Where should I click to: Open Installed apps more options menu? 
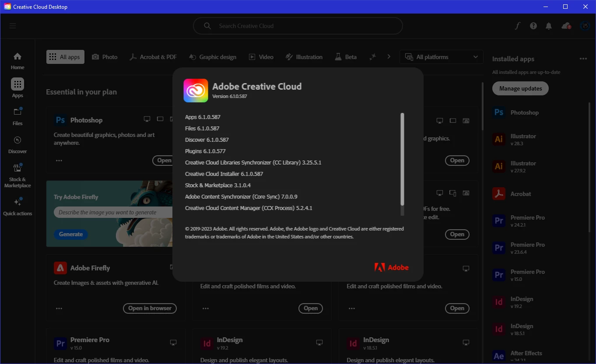[583, 59]
